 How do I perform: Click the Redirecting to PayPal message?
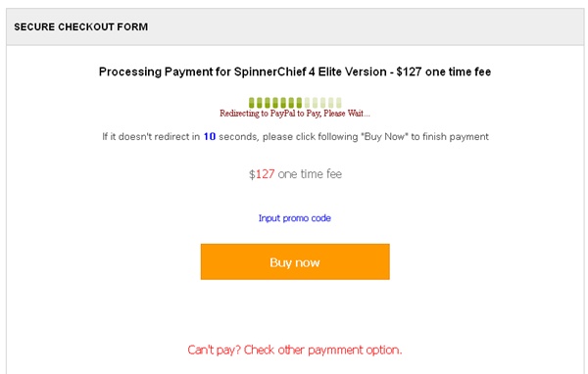(295, 114)
